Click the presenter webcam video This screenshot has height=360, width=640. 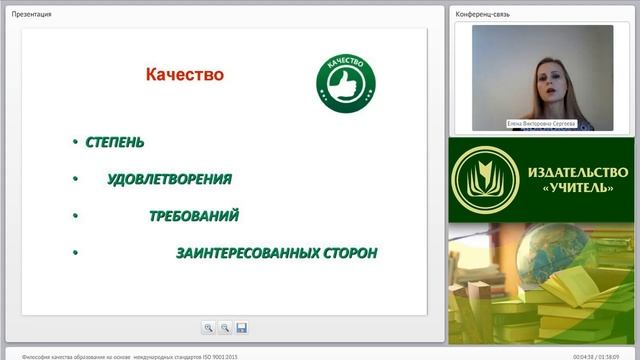pos(542,78)
